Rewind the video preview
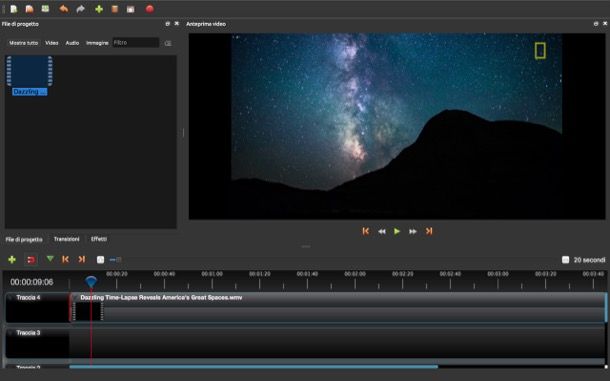 [x=382, y=232]
